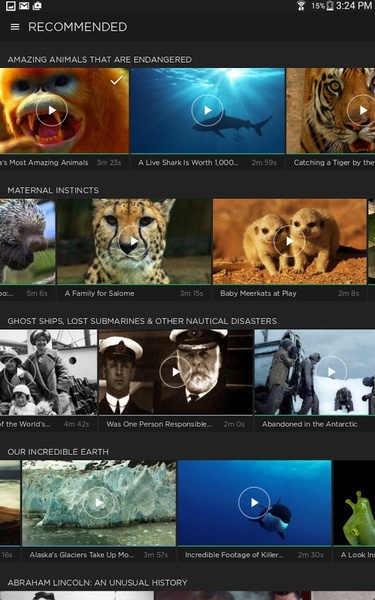375x600 pixels.
Task: Open the porcupine thumbnail video
Action: tap(28, 241)
